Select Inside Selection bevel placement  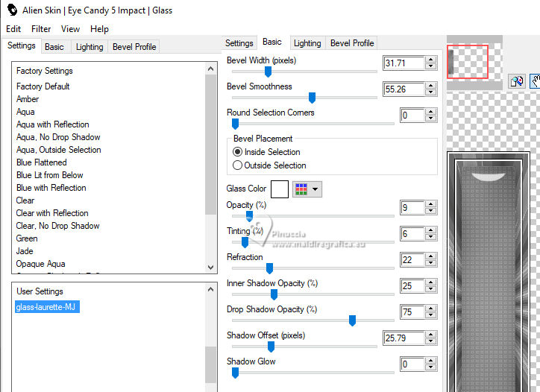click(266, 152)
